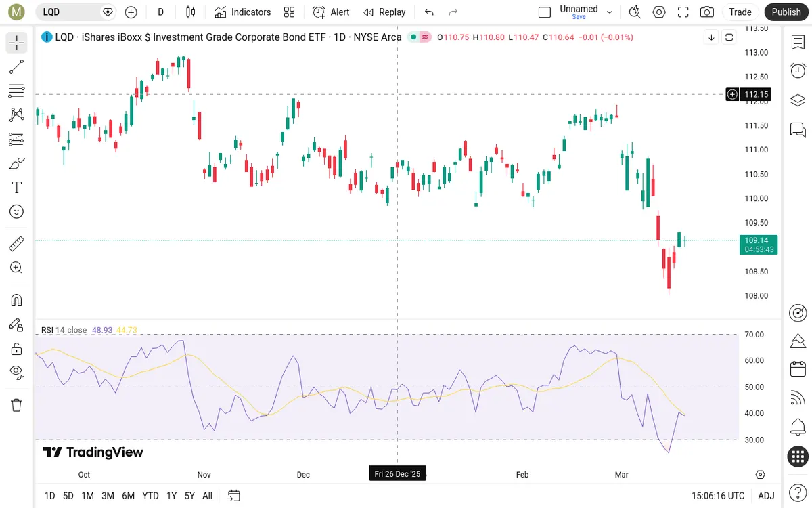Expand the Unnamed layout dropdown arrow
Screen dimensions: 812x508
coord(610,12)
